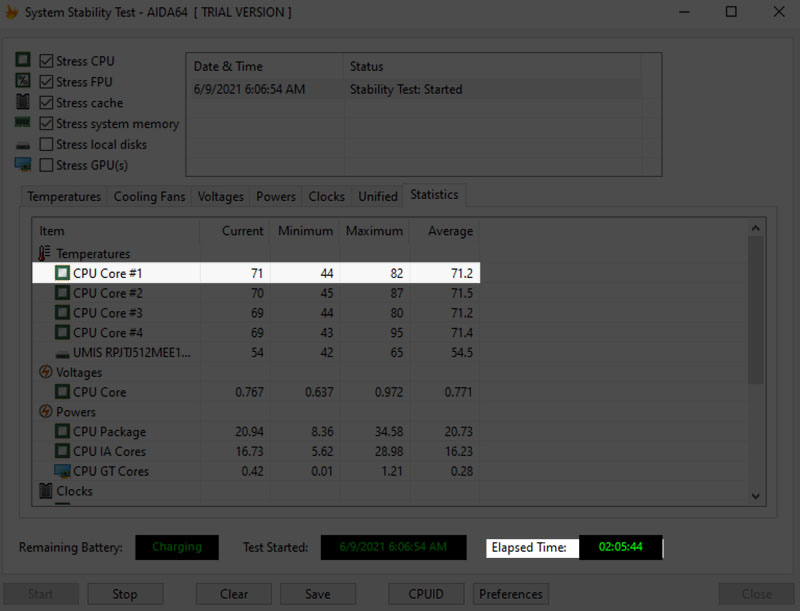Click the lightning icon of Powers group

pos(45,411)
